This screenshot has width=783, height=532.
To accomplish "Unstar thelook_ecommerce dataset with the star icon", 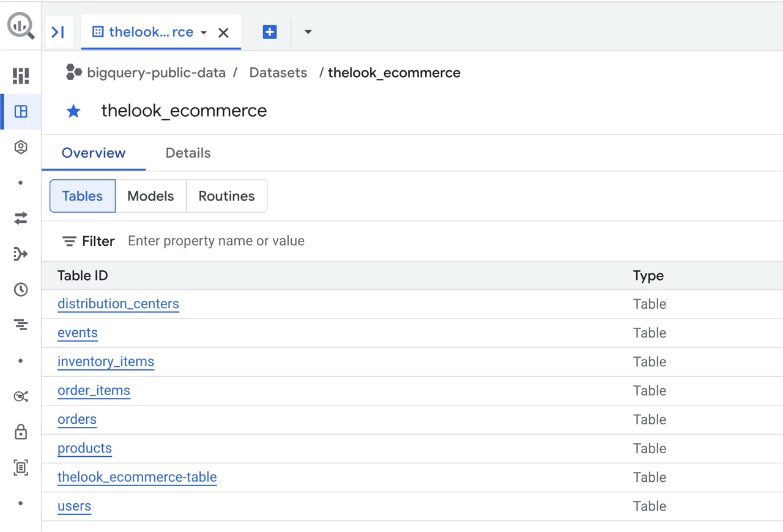I will point(73,111).
